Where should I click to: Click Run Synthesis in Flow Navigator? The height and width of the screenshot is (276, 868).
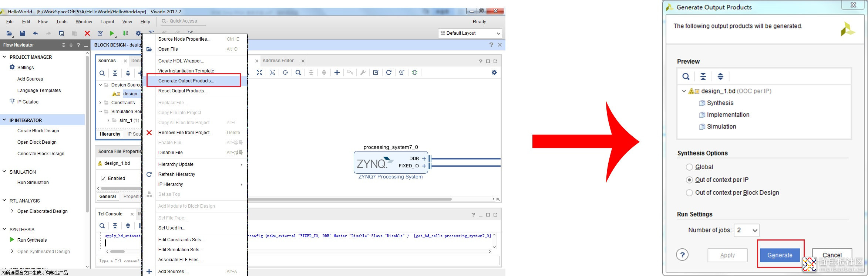point(32,240)
